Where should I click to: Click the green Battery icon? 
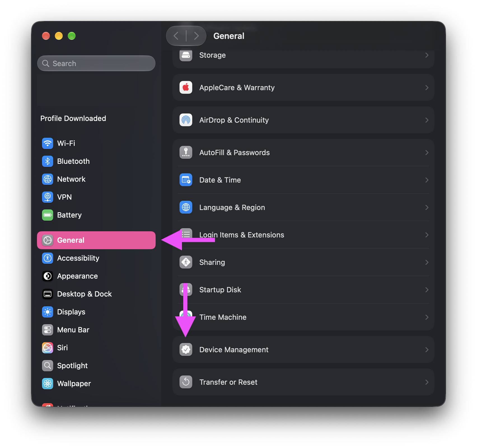click(x=48, y=215)
